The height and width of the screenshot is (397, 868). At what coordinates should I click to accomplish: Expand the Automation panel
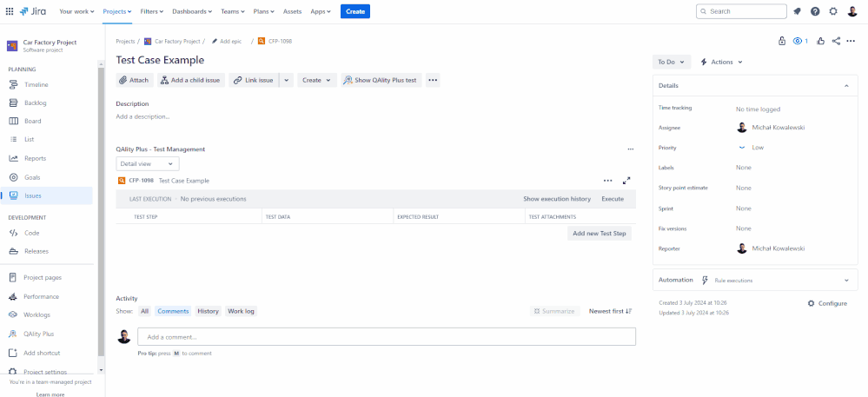(846, 281)
